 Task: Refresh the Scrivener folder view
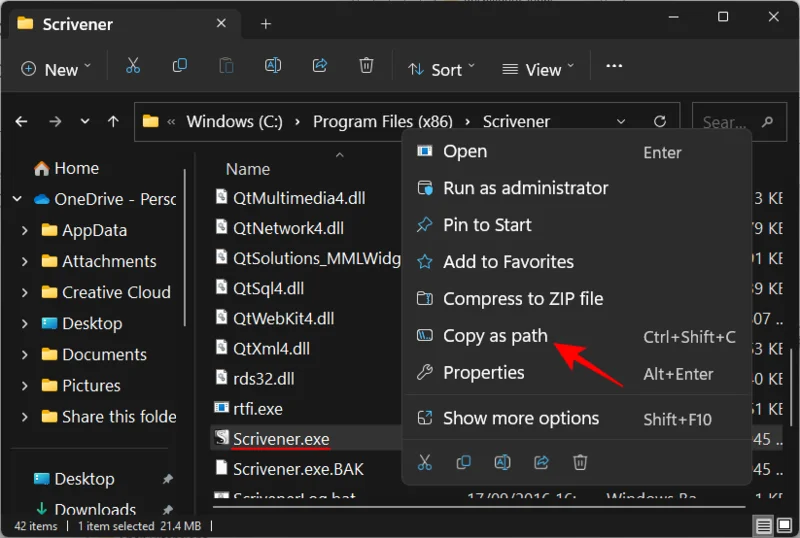[x=660, y=121]
